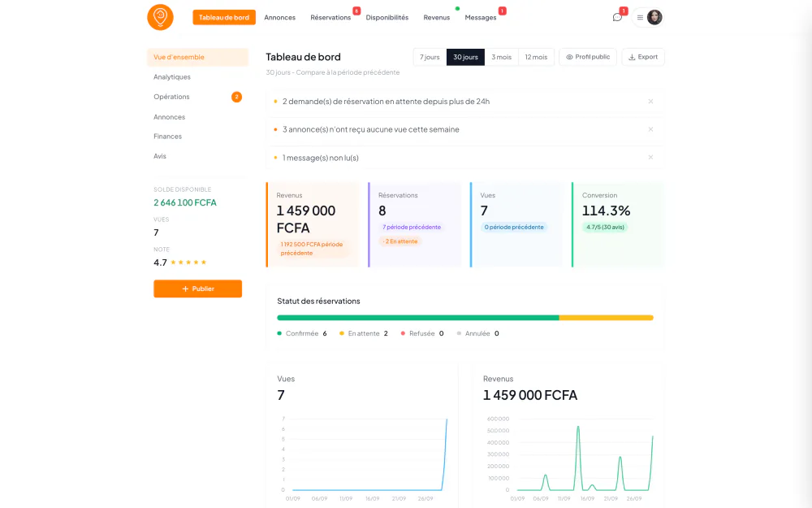The image size is (812, 508).
Task: Click the highest peak in Revenus chart
Action: (x=578, y=428)
